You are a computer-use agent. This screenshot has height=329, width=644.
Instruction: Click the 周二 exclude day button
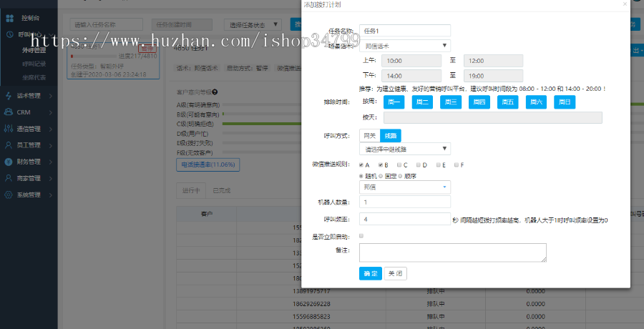423,102
